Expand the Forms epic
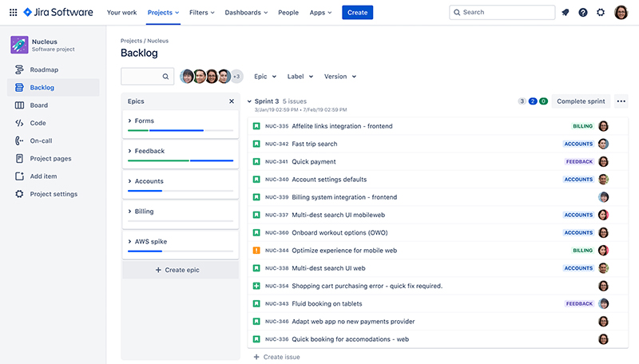The image size is (639, 364). pos(129,121)
